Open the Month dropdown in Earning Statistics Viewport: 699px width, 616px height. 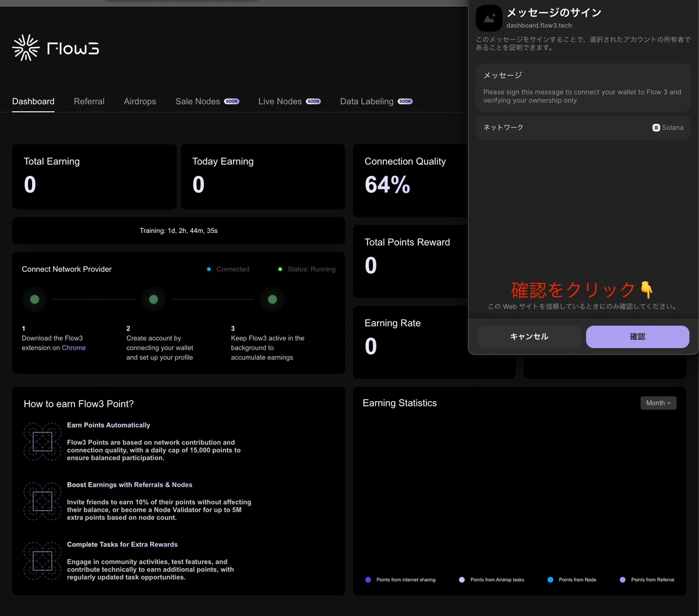pos(658,403)
